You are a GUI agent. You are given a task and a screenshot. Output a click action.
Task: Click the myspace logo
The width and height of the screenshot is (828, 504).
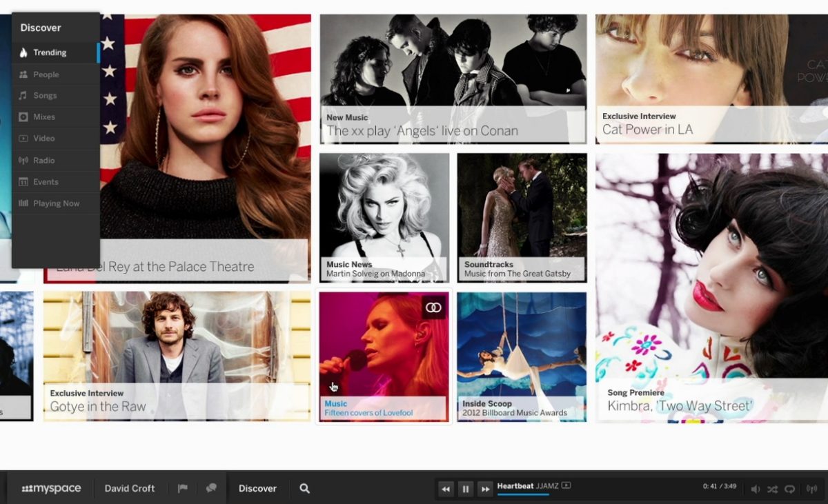click(x=52, y=488)
